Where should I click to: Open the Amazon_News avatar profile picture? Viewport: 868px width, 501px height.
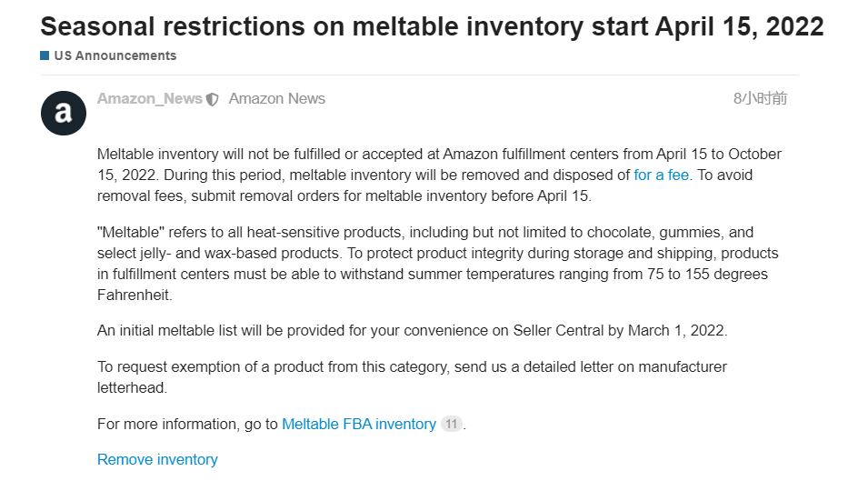(x=64, y=113)
